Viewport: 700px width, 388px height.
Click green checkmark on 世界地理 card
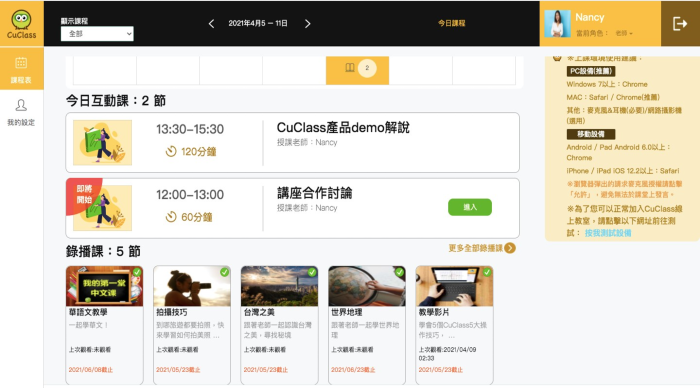[x=399, y=272]
